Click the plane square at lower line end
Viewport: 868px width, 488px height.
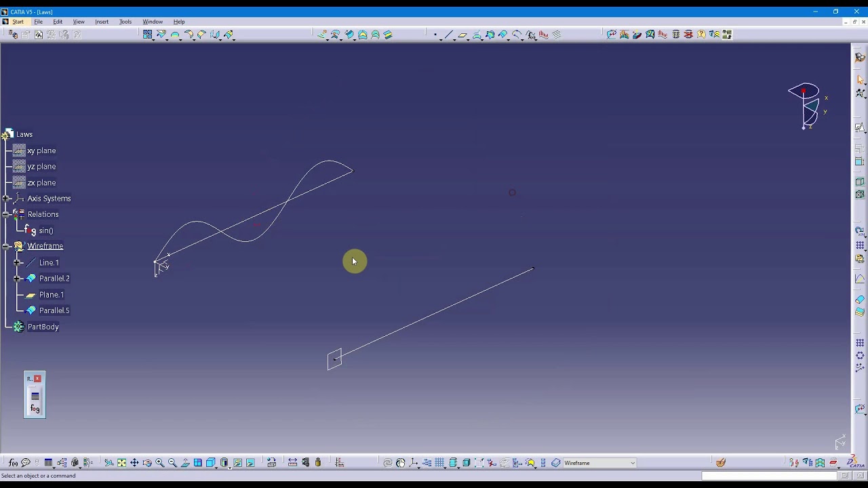coord(334,359)
